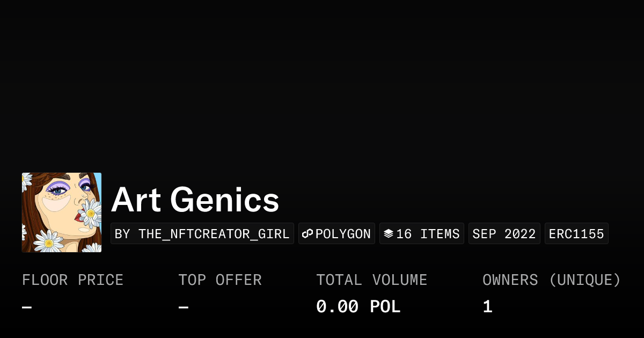Click the OWNERS (UNIQUE) label
Image resolution: width=644 pixels, height=338 pixels.
click(x=551, y=280)
